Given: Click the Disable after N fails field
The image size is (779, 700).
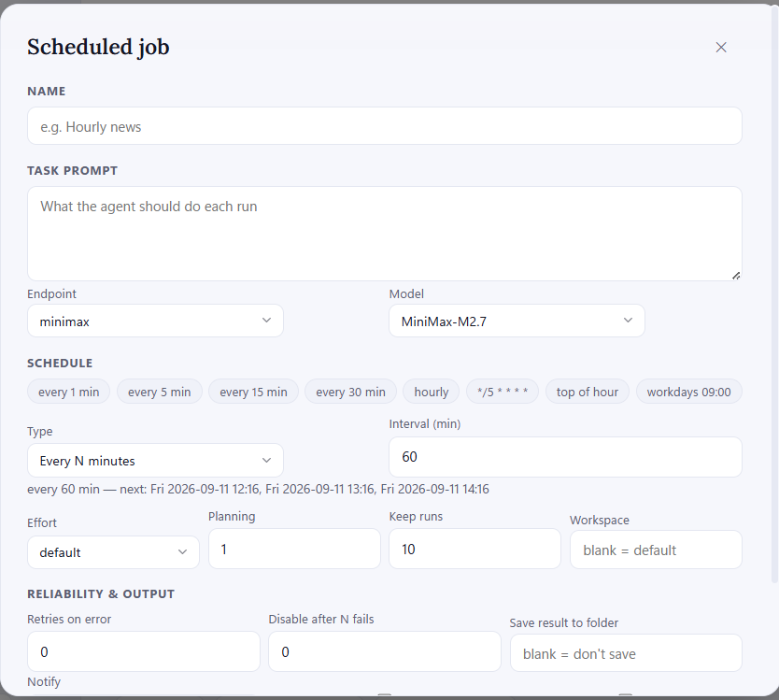Looking at the screenshot, I should 385,651.
